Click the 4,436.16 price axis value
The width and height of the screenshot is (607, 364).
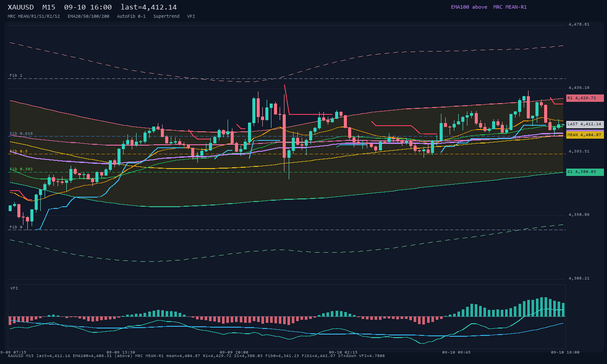click(x=579, y=88)
